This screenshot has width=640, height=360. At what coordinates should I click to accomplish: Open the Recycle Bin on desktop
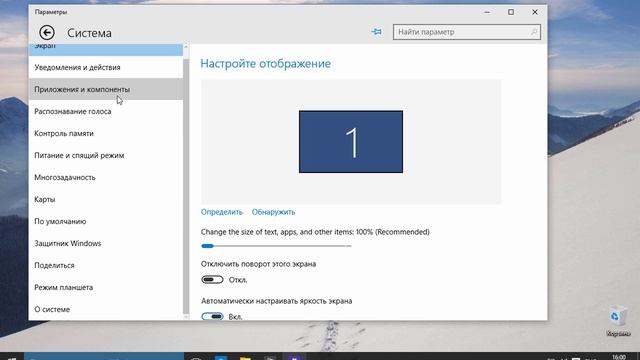tap(618, 321)
